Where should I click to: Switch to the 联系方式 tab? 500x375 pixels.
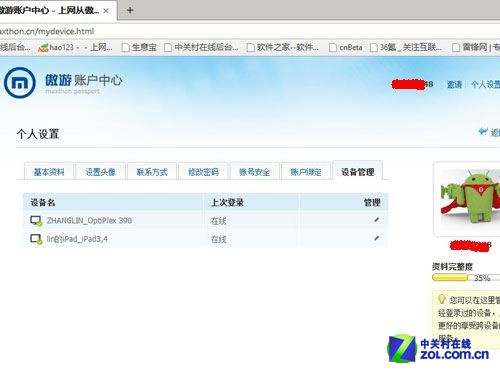(x=152, y=172)
